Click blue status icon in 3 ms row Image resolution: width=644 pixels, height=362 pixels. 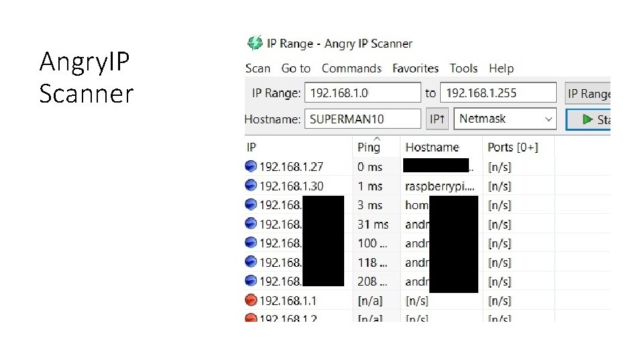[250, 204]
